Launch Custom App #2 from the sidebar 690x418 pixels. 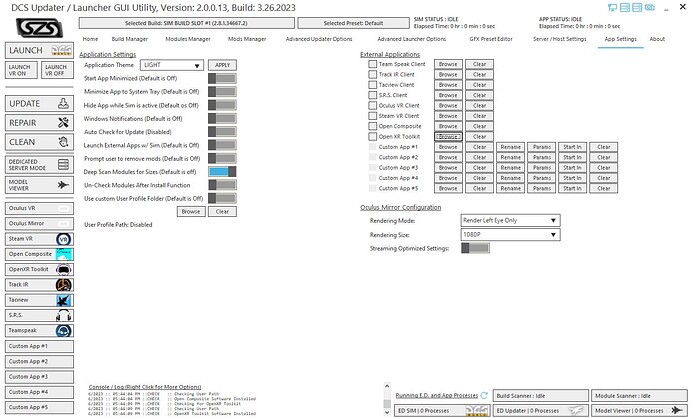click(x=39, y=361)
